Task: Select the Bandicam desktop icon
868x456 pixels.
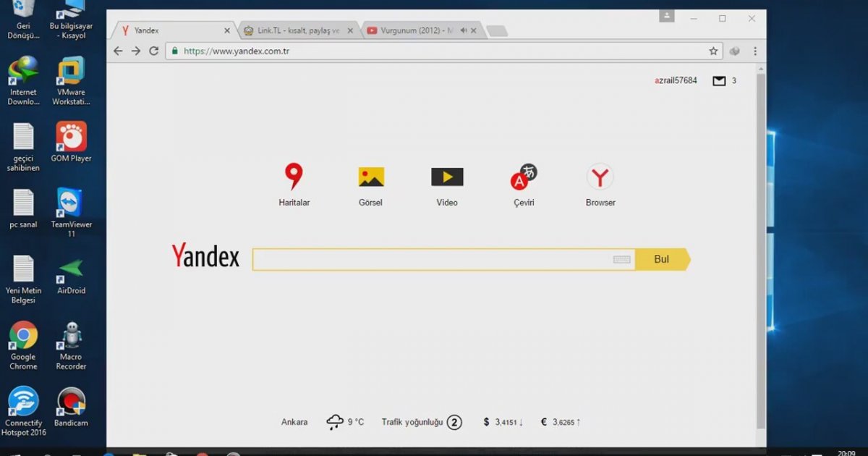Action: tap(71, 407)
